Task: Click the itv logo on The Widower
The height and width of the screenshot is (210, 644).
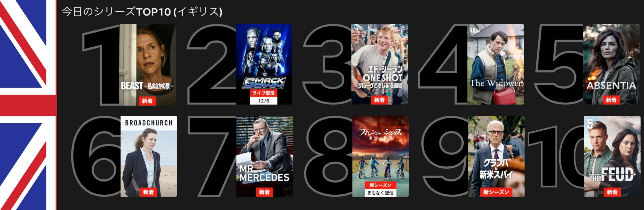Action: point(475,30)
